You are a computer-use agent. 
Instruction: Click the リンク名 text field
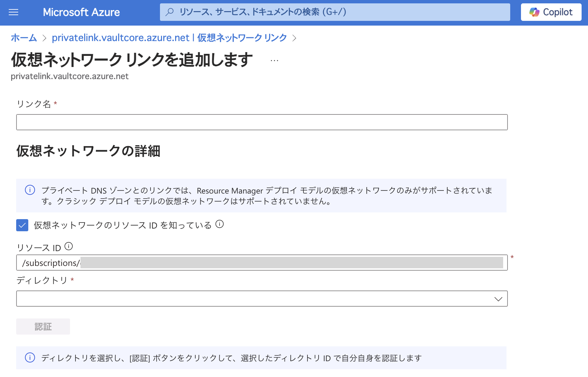click(x=262, y=122)
